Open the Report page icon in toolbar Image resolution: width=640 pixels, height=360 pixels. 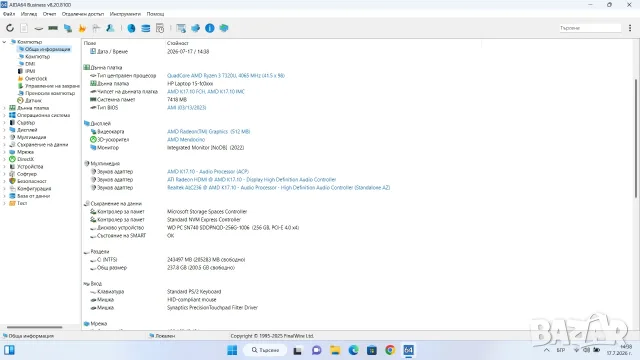[24, 28]
